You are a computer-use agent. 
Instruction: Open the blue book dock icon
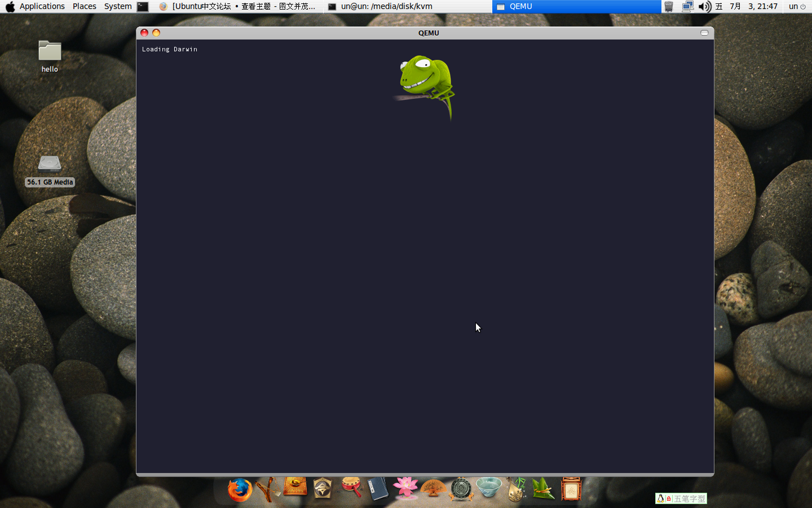[x=378, y=489]
